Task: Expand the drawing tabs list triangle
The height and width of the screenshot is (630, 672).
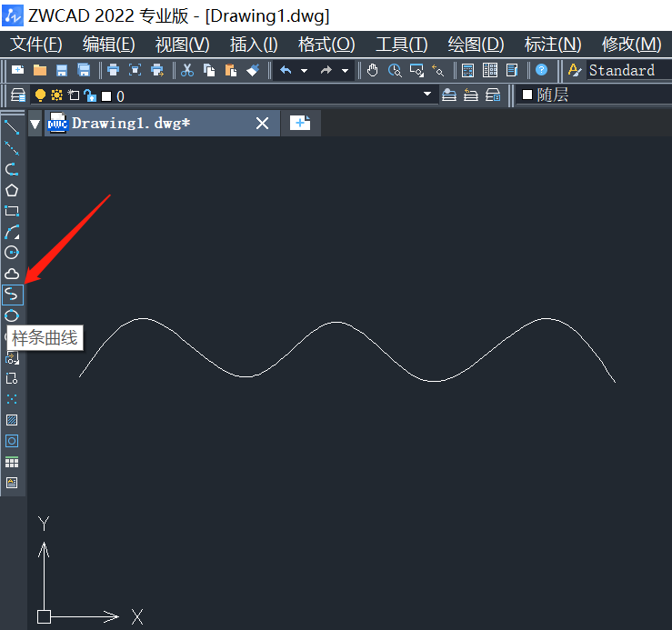Action: click(35, 125)
